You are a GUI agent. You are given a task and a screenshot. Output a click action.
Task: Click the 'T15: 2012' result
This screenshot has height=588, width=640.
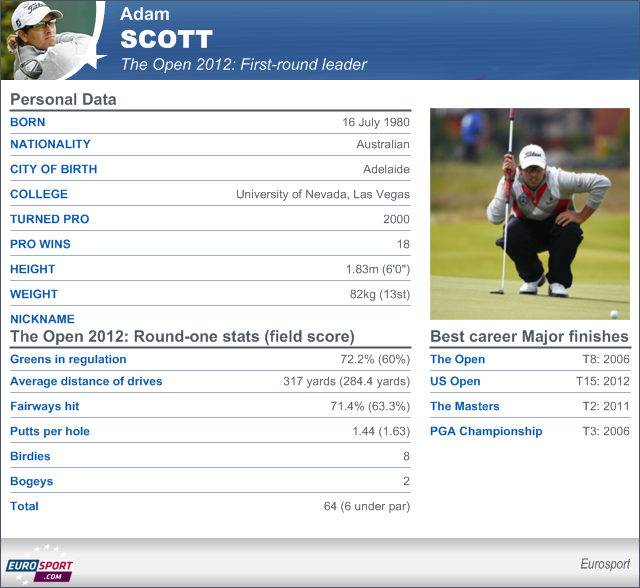pos(603,381)
